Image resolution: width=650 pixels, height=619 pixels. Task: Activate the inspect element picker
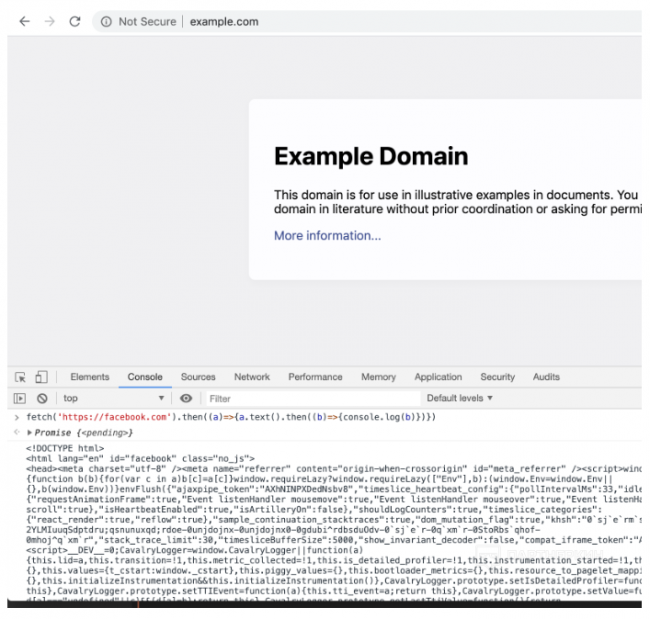[x=21, y=377]
